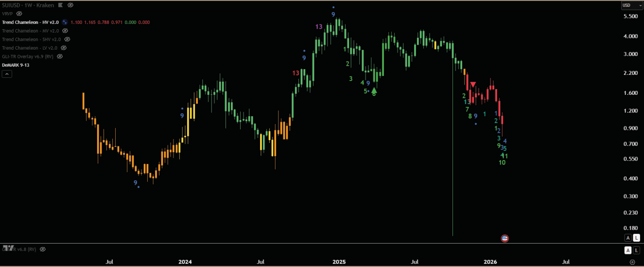Click the 2024 time axis label
The image size is (644, 267).
tap(185, 262)
